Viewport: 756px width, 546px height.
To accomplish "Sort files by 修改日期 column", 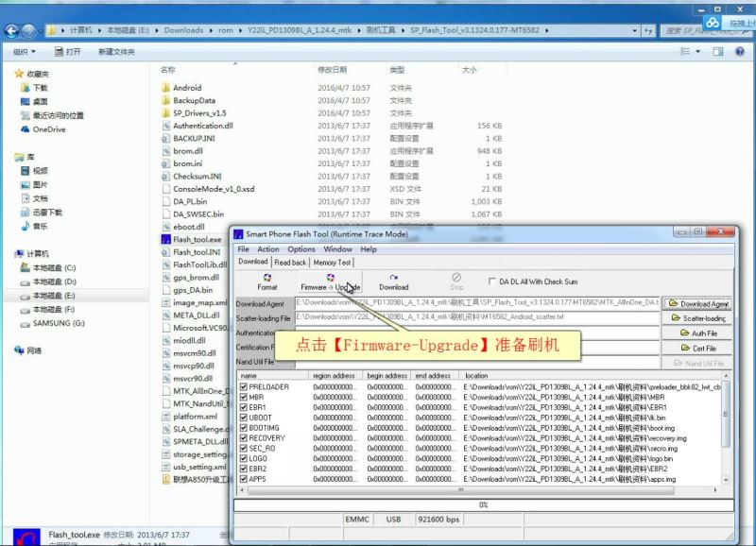I will (333, 70).
